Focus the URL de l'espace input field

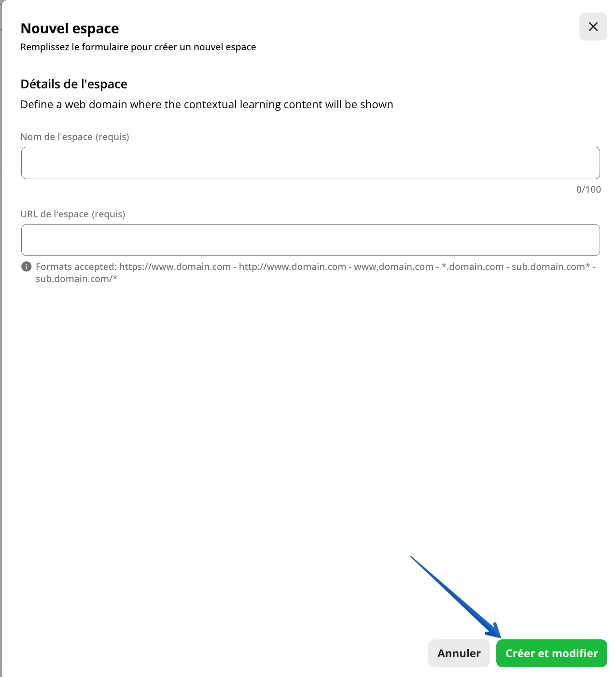310,240
